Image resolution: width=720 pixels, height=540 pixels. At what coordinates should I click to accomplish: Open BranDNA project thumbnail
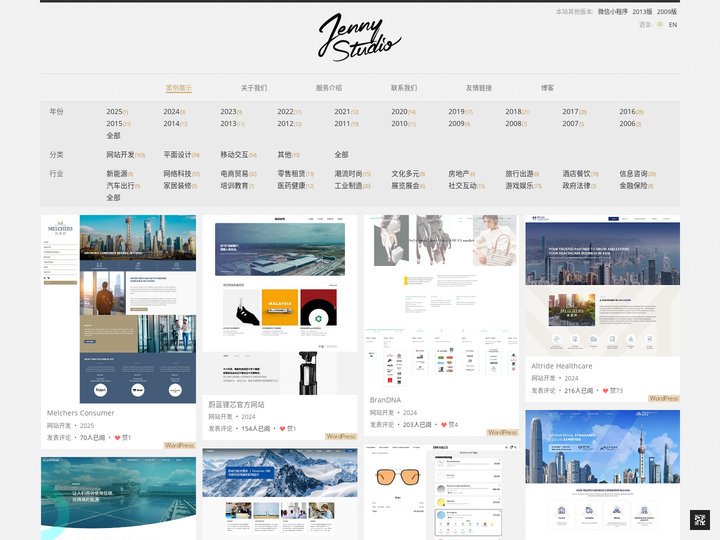pos(441,303)
